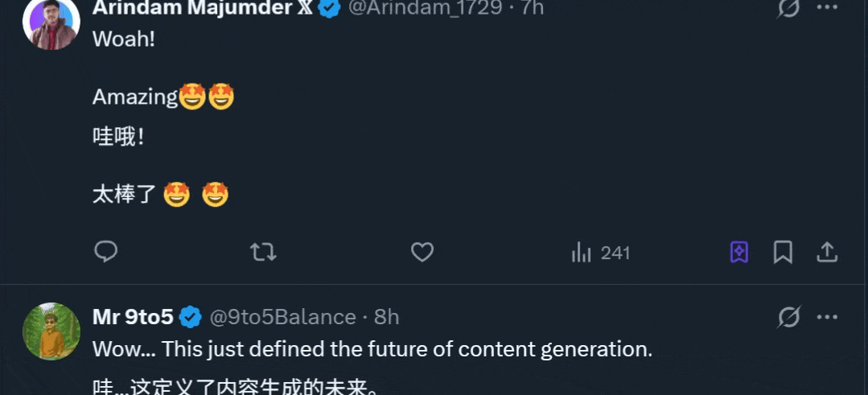The image size is (868, 395).
Task: Open Grok explain icon on Arindam's tweet
Action: [788, 8]
